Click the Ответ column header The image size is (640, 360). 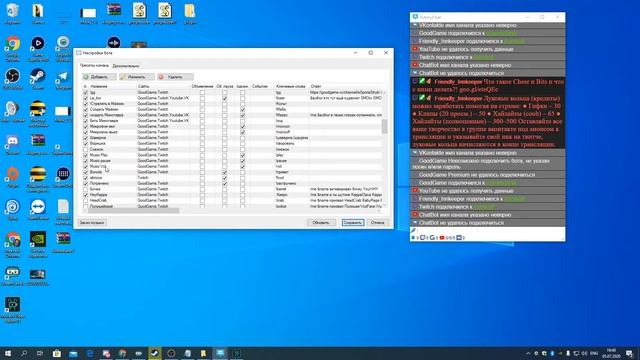[347, 86]
